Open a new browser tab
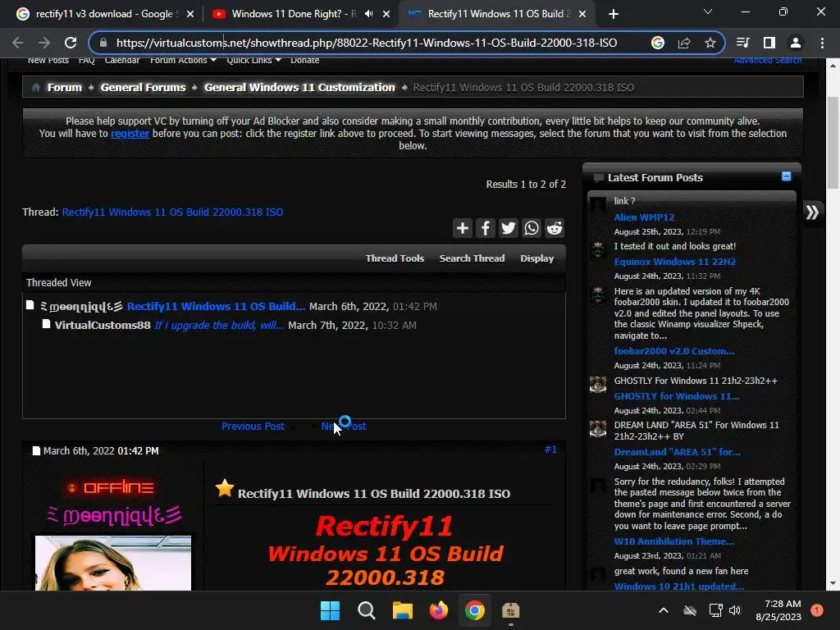 click(614, 14)
